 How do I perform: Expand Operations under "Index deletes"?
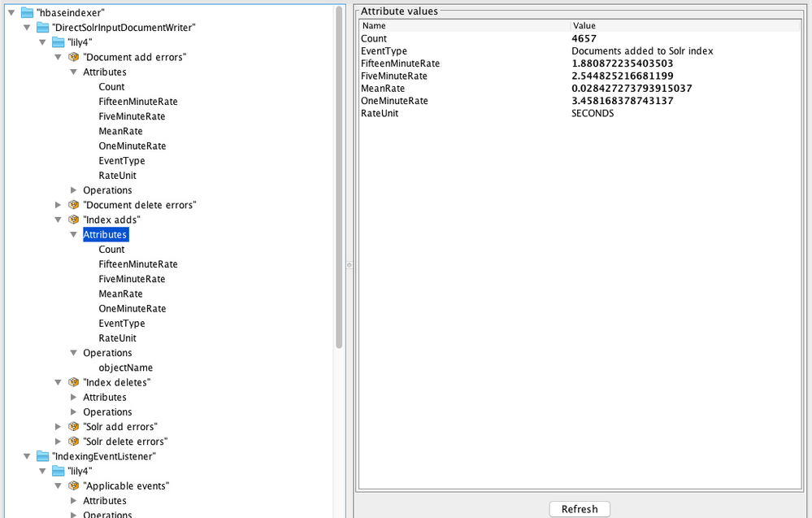point(73,411)
